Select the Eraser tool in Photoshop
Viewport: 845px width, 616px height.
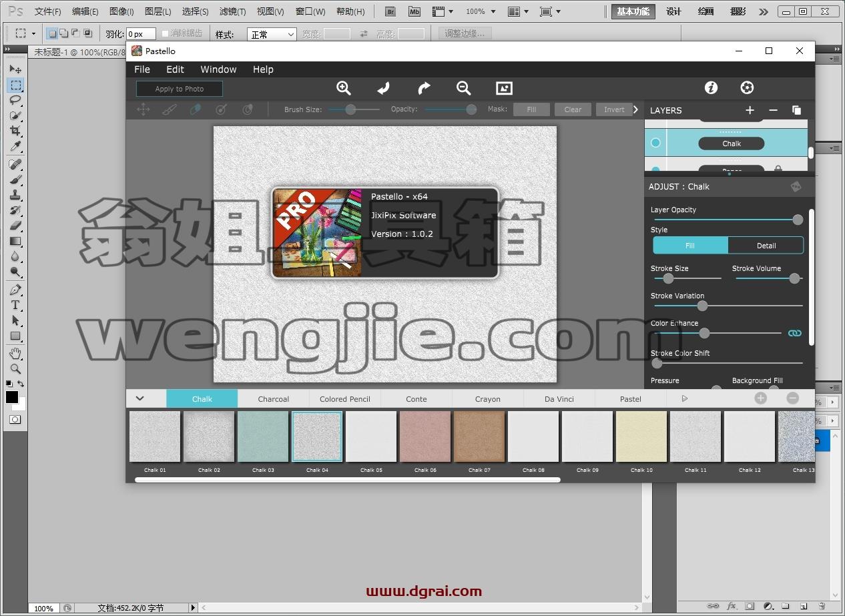(15, 226)
